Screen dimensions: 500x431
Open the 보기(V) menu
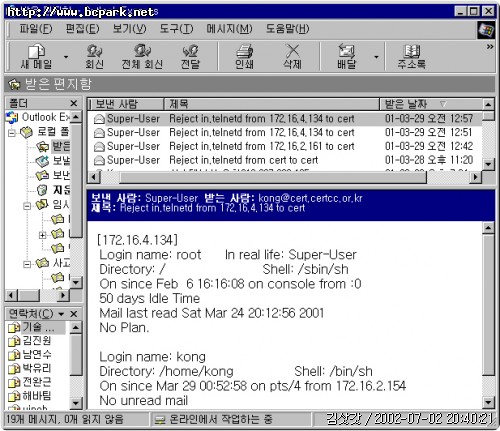click(x=129, y=29)
